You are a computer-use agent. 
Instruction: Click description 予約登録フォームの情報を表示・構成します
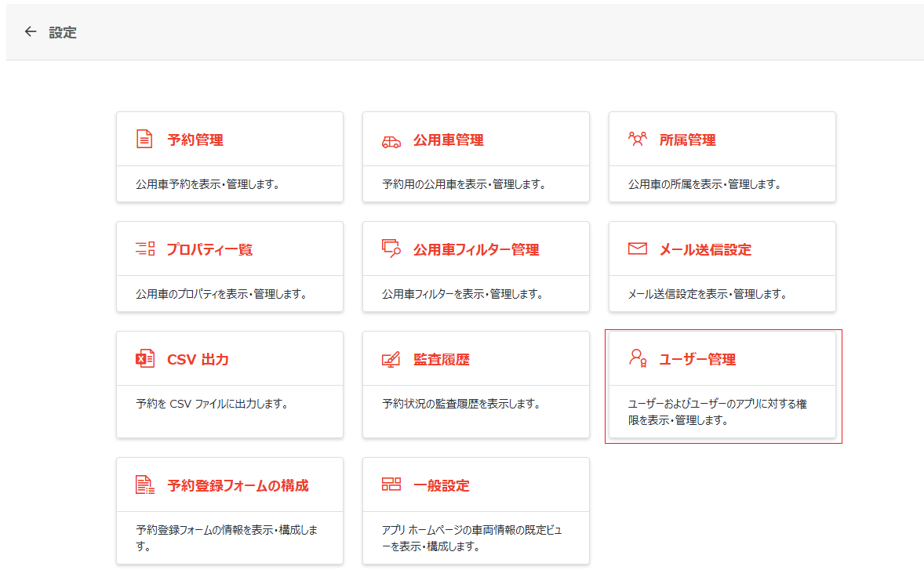[x=227, y=538]
